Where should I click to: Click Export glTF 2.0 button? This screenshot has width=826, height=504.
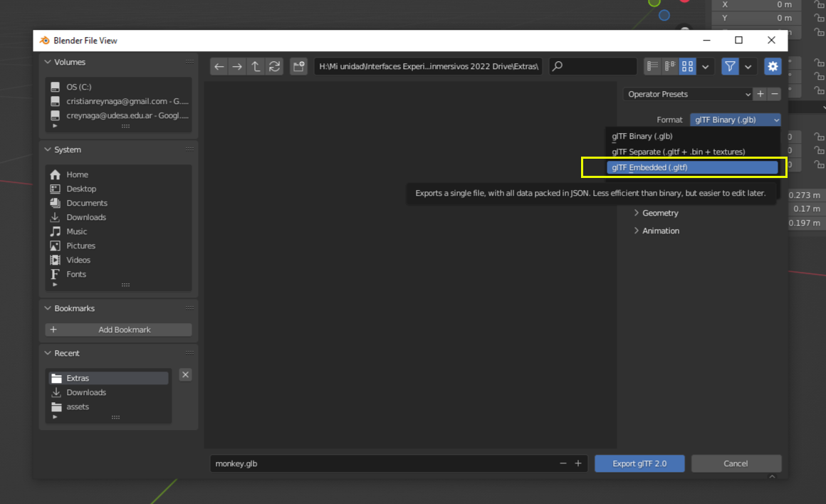(639, 463)
